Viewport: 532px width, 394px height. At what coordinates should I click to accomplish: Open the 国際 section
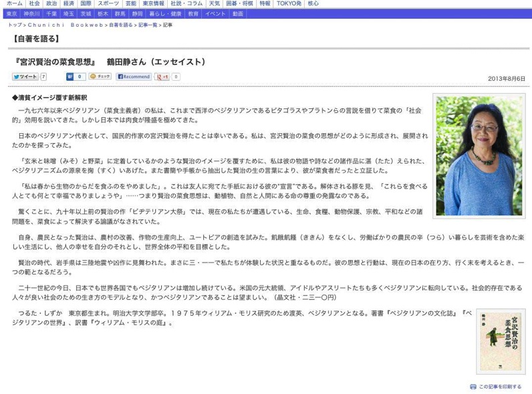[86, 3]
